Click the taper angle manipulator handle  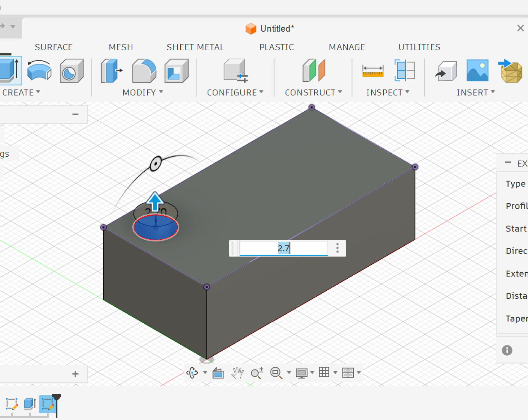coord(155,164)
